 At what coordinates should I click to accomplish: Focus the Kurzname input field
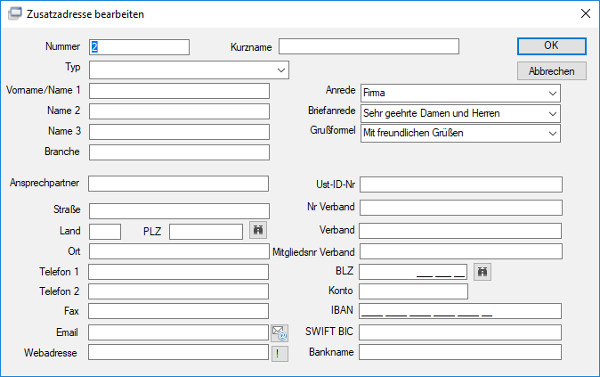coord(369,46)
